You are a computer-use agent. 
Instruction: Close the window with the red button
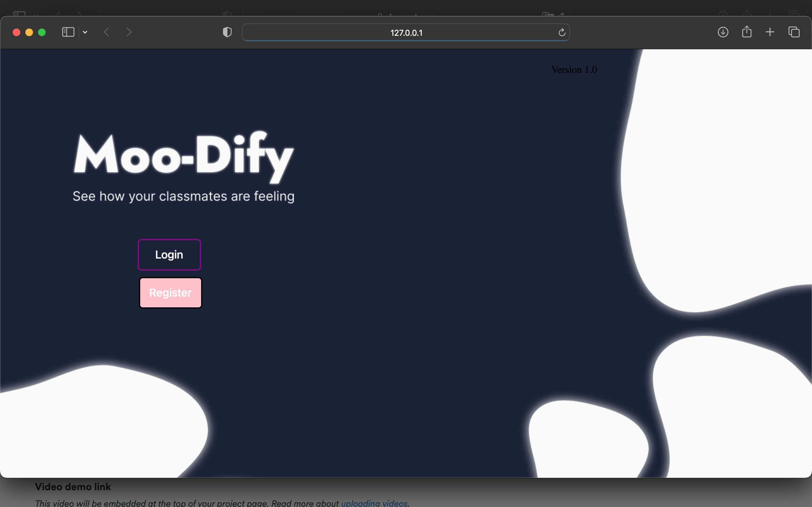click(x=16, y=32)
